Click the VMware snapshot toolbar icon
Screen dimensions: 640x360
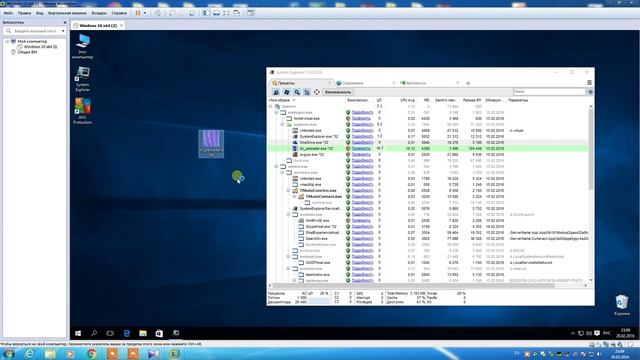[172, 13]
